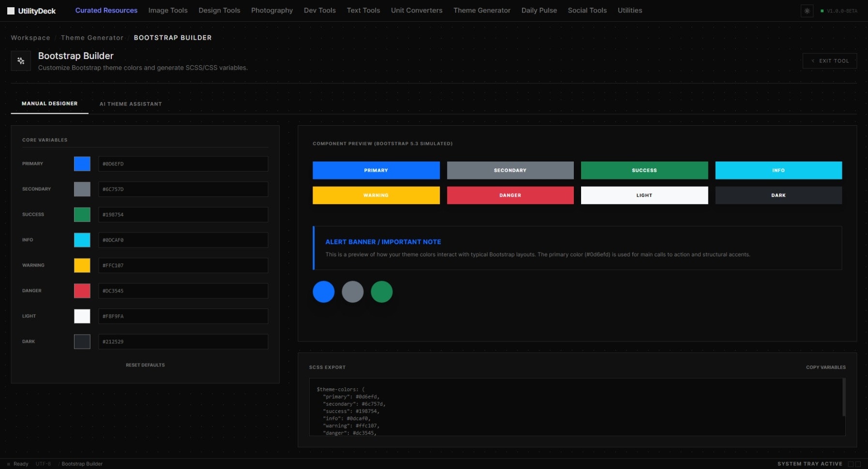
Task: Switch to the AI Theme Assistant tab
Action: click(131, 103)
